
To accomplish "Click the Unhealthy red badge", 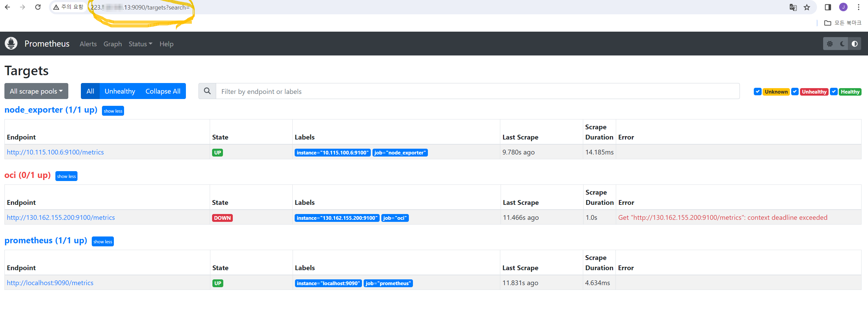I will 814,92.
